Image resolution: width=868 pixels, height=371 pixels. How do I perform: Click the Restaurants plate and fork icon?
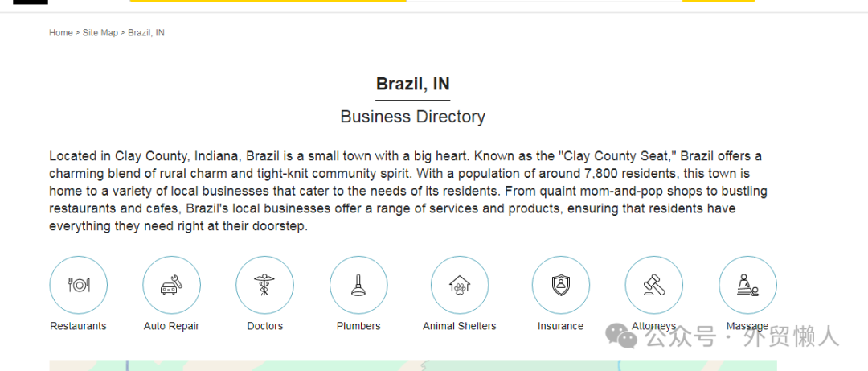[x=78, y=285]
